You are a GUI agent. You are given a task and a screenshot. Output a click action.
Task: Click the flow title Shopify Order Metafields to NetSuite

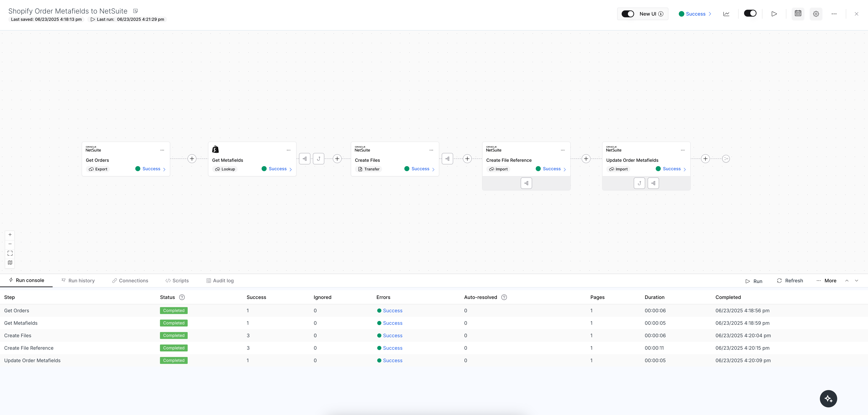coord(68,11)
